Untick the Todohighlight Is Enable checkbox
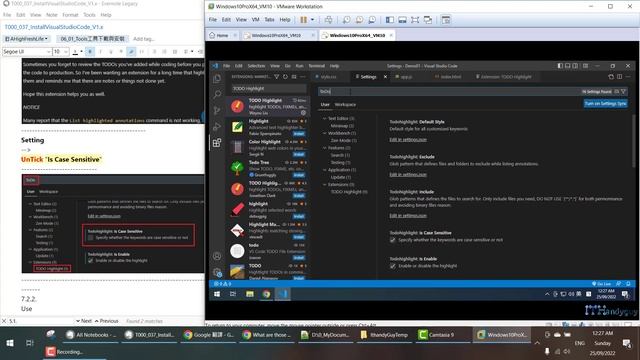 [x=392, y=266]
